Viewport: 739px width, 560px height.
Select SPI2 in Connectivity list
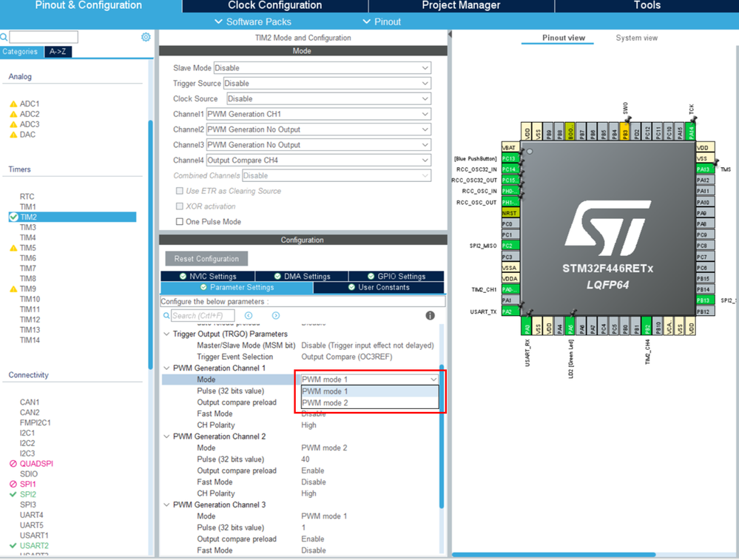(28, 494)
